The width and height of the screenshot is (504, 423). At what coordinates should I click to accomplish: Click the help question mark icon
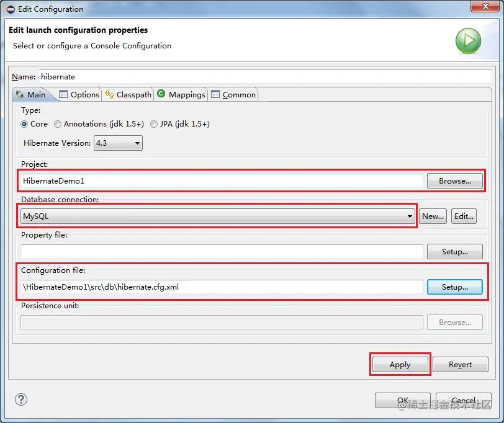click(x=20, y=400)
